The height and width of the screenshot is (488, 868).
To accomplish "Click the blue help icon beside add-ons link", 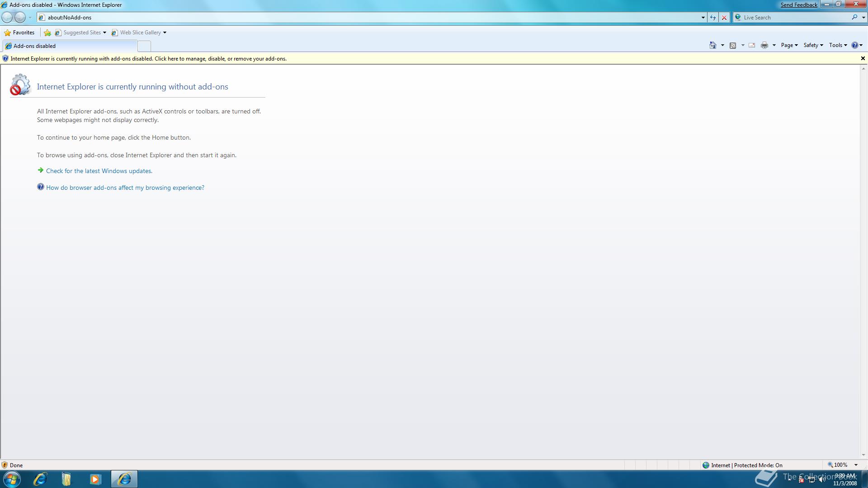I will (41, 187).
